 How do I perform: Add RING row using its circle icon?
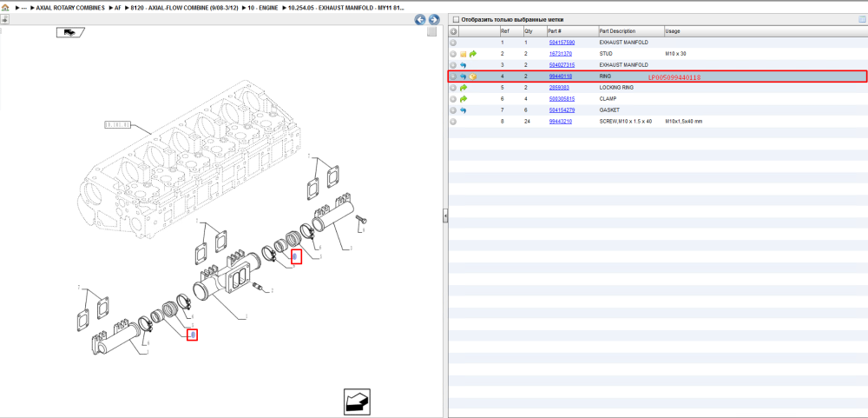(x=453, y=76)
